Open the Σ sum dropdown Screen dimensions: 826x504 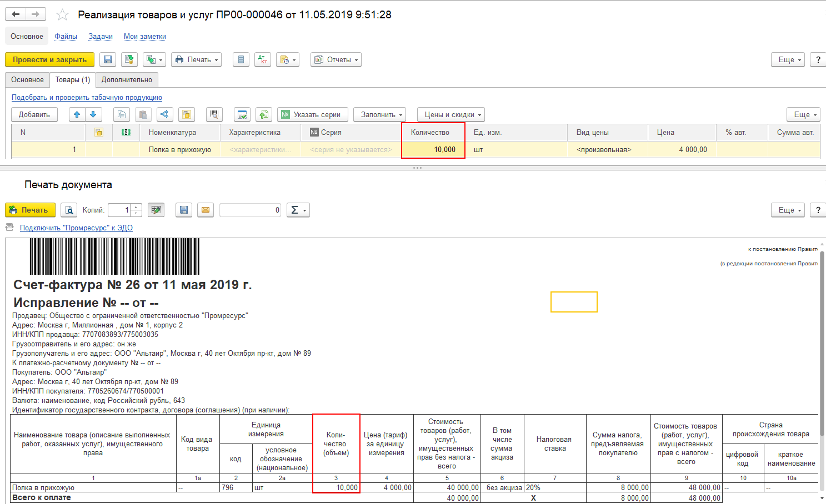(298, 210)
